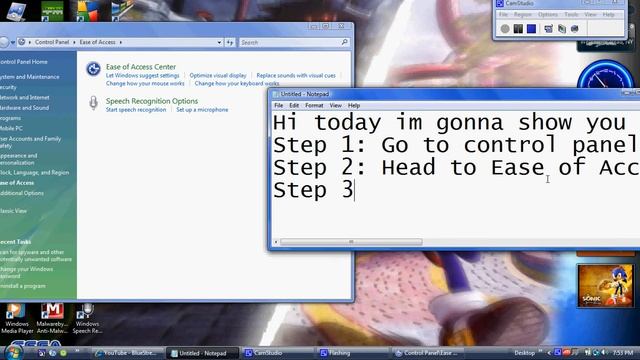Open the Notepad Help menu
The height and width of the screenshot is (360, 640).
(354, 105)
